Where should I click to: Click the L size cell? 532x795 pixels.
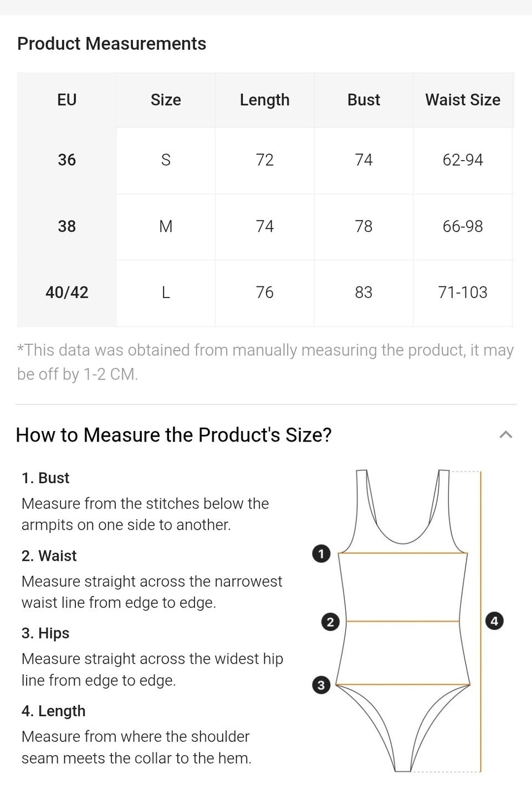click(x=166, y=293)
